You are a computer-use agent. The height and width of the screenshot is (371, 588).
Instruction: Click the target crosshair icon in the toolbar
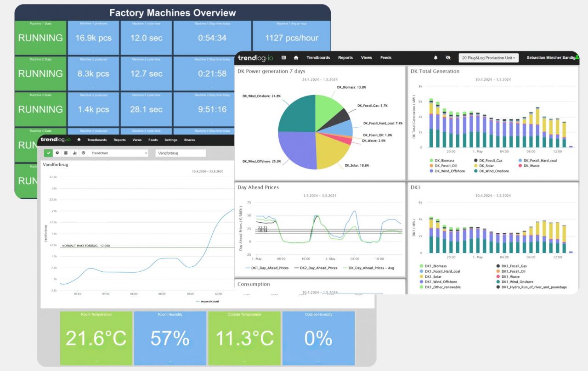(x=84, y=153)
